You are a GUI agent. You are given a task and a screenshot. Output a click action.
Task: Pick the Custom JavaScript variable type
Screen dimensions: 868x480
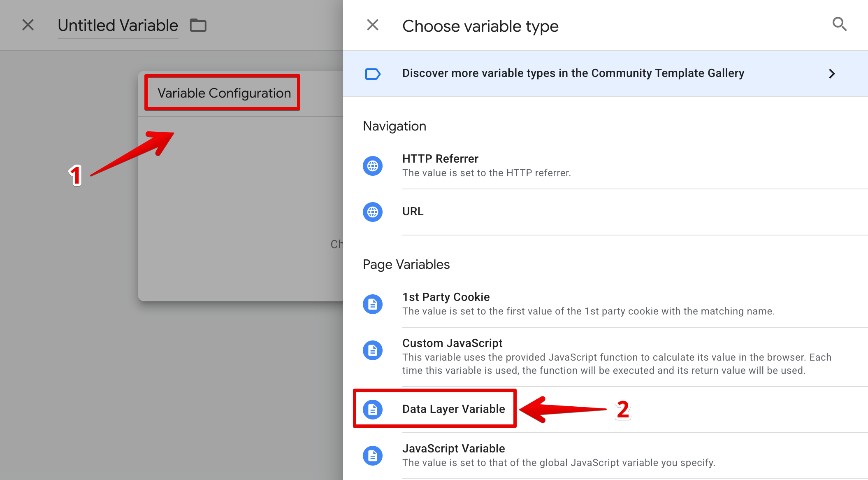(x=452, y=343)
